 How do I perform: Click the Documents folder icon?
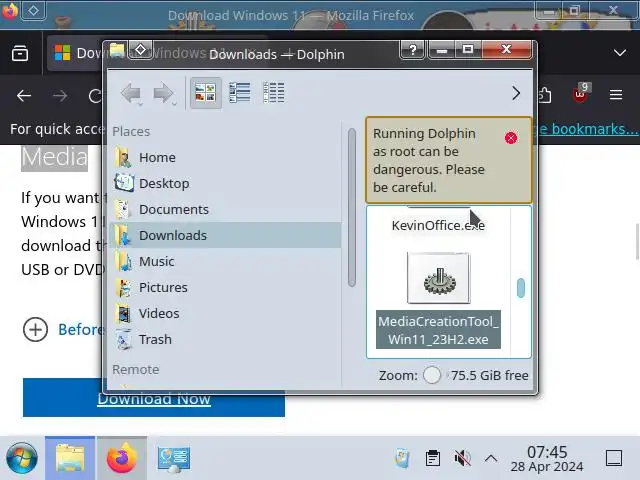point(124,209)
